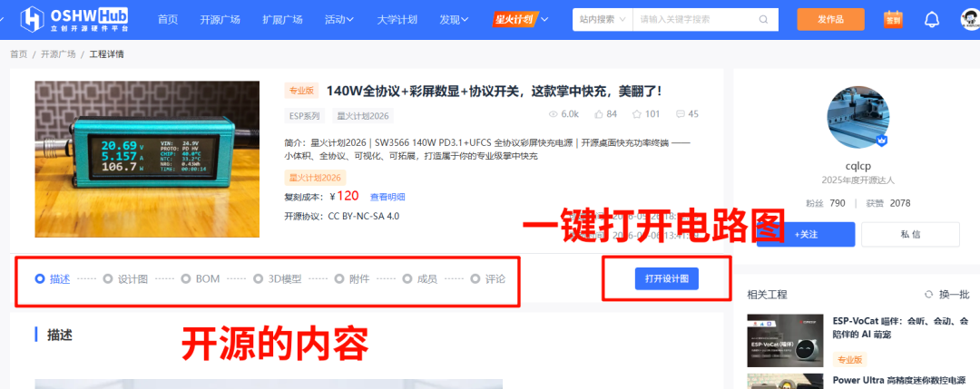Select the 设计图 step radio
Viewport: 980px width, 389px height.
point(107,278)
